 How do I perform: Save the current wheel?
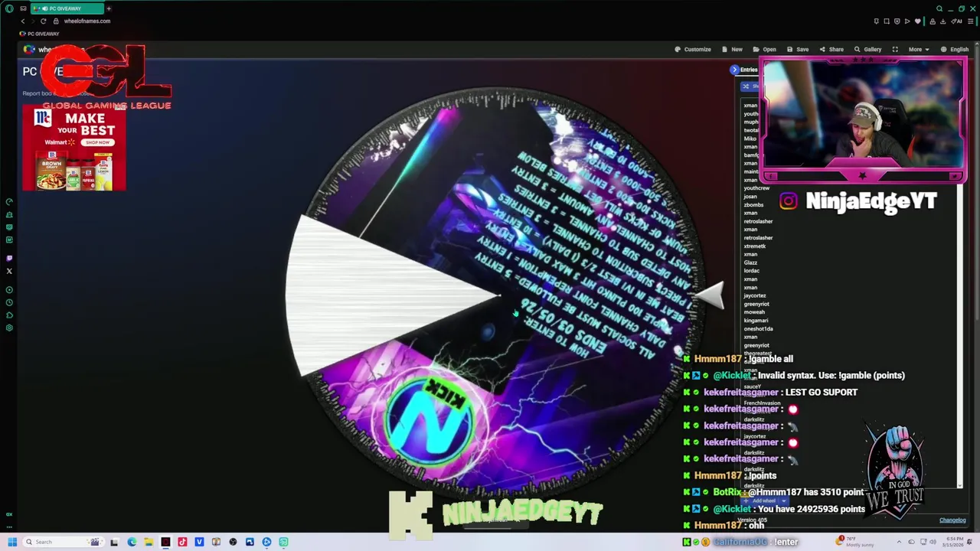coord(798,49)
